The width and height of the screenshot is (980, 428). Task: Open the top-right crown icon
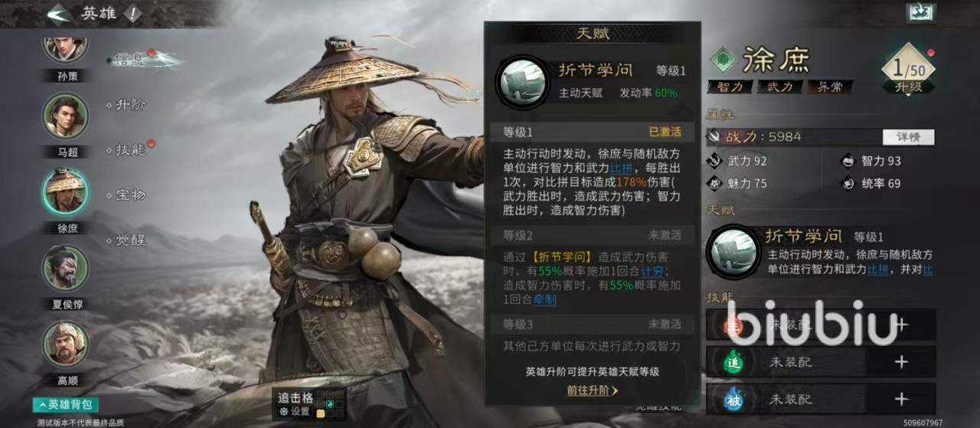(921, 12)
